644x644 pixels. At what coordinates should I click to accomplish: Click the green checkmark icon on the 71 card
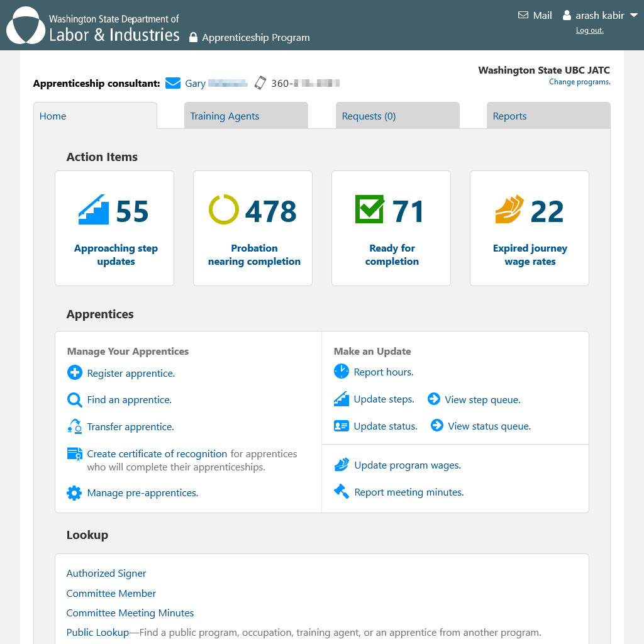[x=370, y=209]
